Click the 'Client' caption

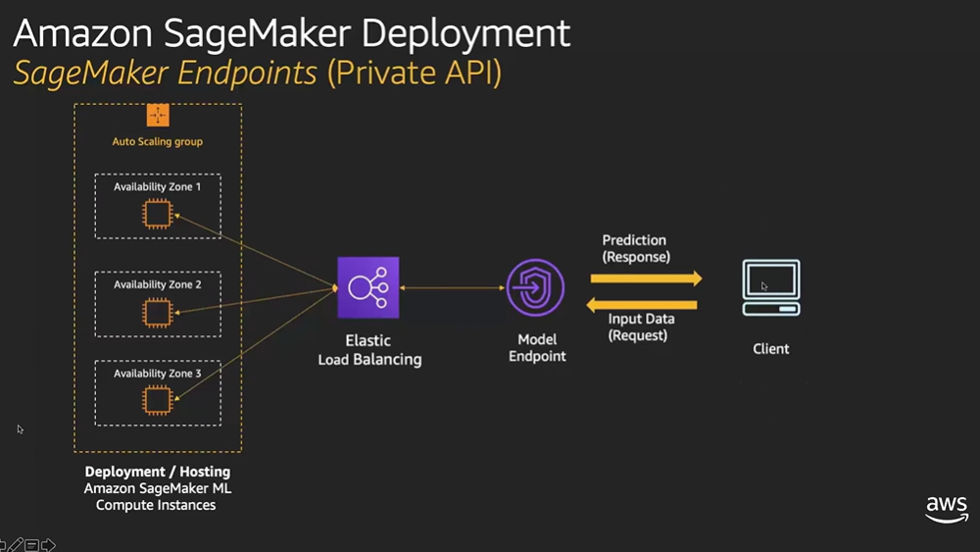tap(770, 349)
